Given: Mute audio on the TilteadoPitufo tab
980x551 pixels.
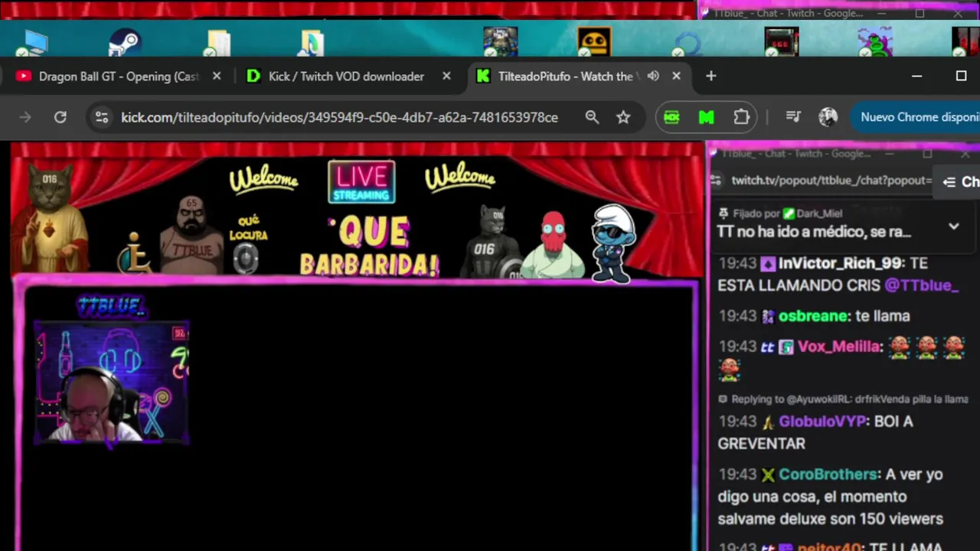Looking at the screenshot, I should (653, 77).
